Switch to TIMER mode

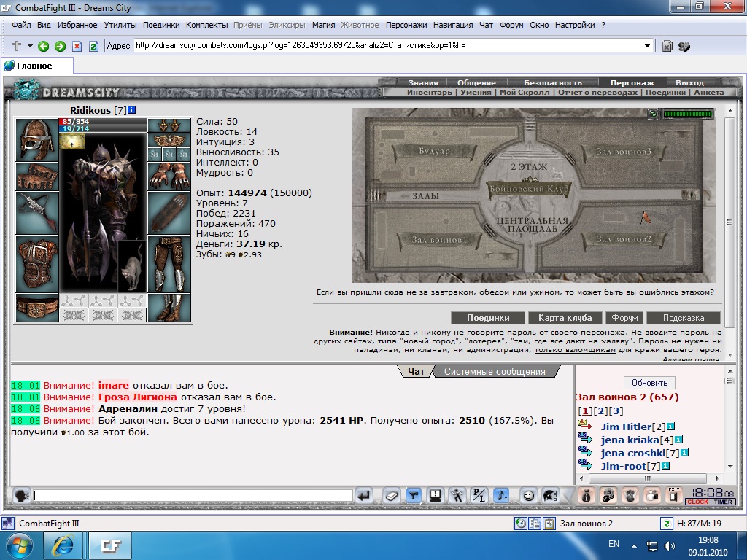723,502
